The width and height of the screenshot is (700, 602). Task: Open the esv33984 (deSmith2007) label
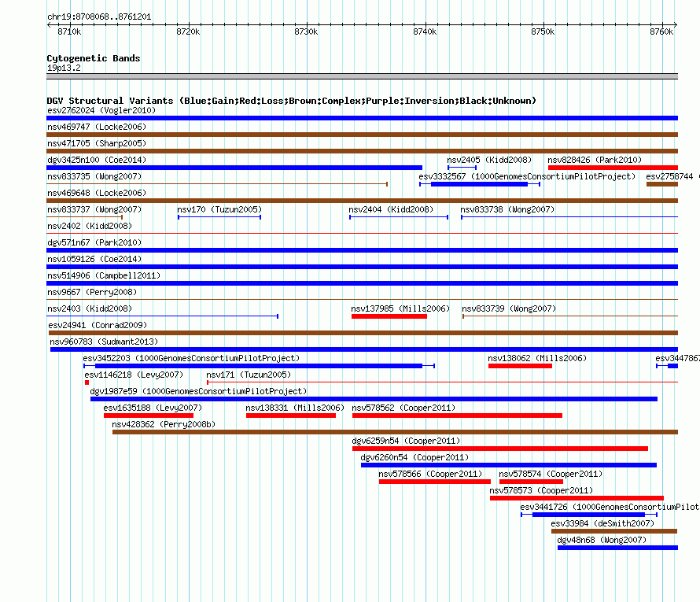click(x=602, y=523)
